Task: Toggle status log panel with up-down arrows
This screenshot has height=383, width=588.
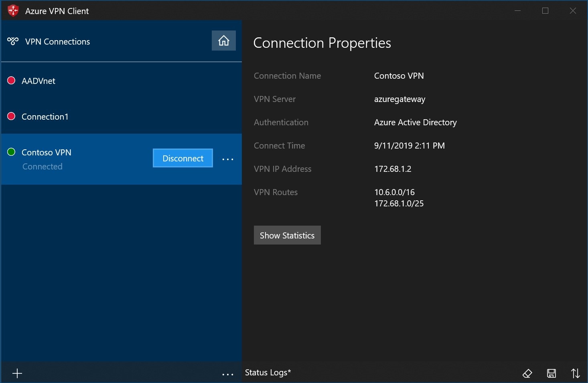Action: 575,373
